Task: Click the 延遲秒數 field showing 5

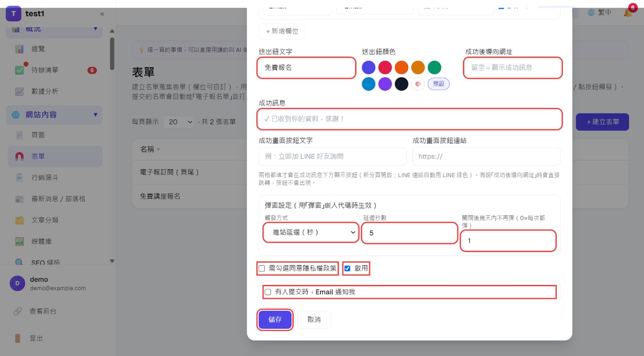Action: (410, 233)
